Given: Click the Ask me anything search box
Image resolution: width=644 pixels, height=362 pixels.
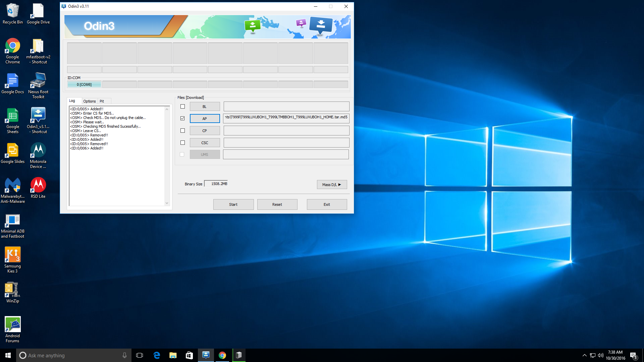Looking at the screenshot, I should pyautogui.click(x=73, y=355).
